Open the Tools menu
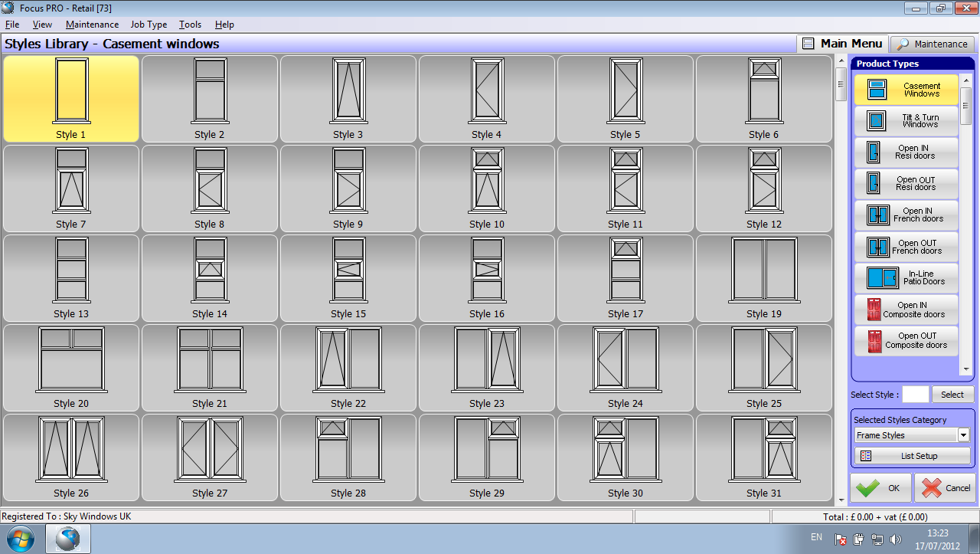The image size is (980, 554). pyautogui.click(x=190, y=25)
